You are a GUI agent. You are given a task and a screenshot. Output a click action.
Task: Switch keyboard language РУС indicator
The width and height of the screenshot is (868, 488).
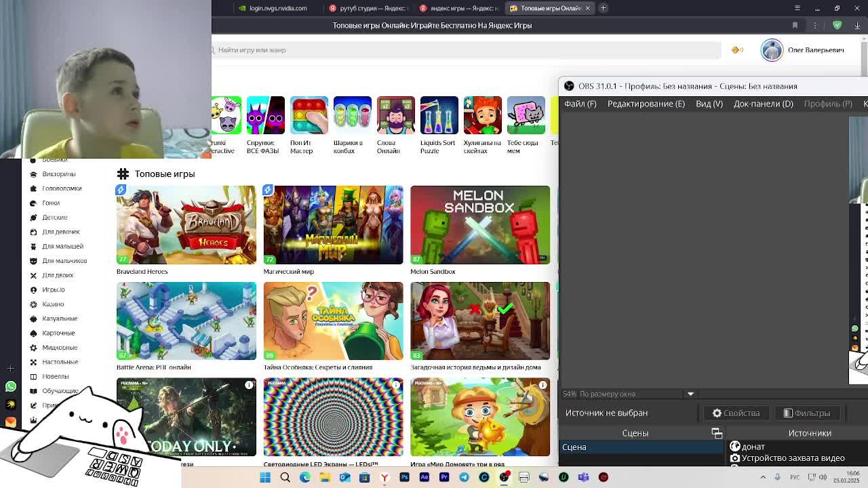pos(795,477)
